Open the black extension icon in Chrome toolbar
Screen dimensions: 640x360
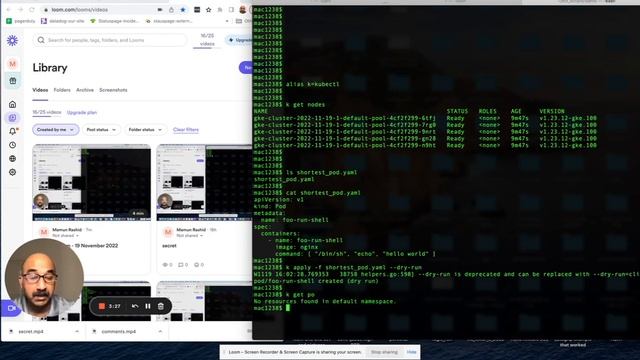[x=197, y=9]
